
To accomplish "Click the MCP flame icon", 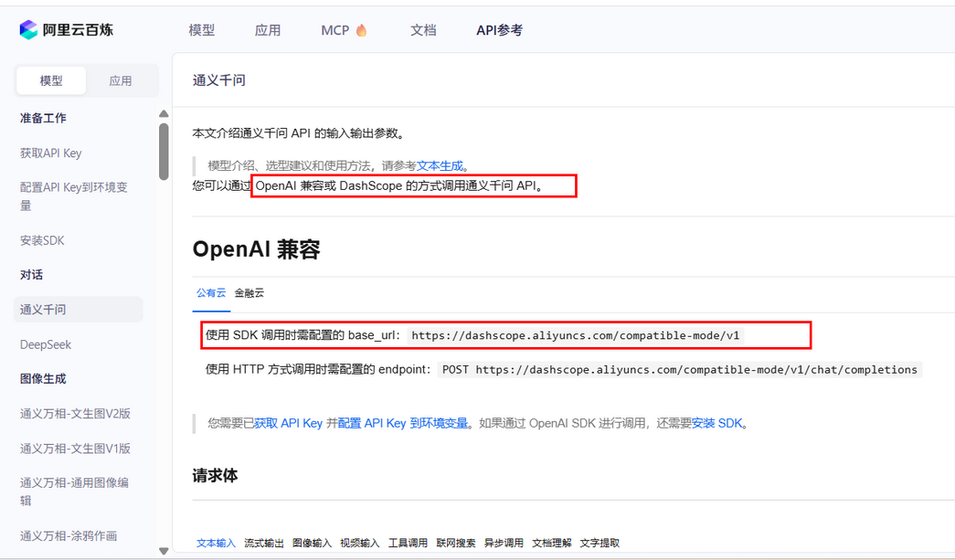I will 361,30.
